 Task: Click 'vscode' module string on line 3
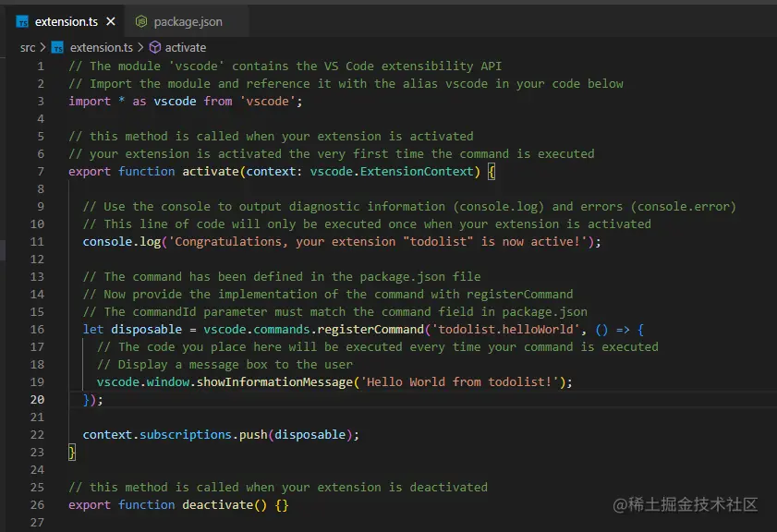point(268,101)
